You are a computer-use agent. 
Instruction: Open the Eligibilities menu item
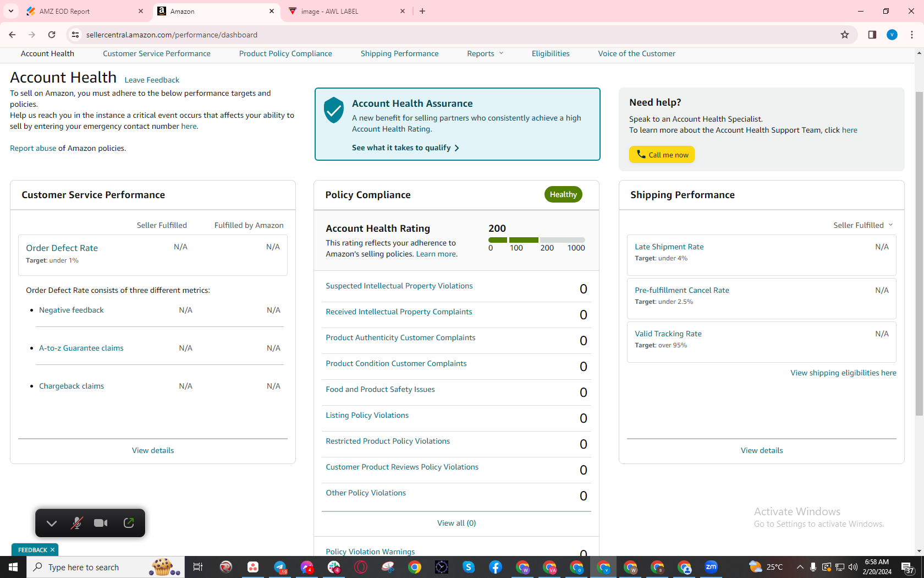(551, 53)
